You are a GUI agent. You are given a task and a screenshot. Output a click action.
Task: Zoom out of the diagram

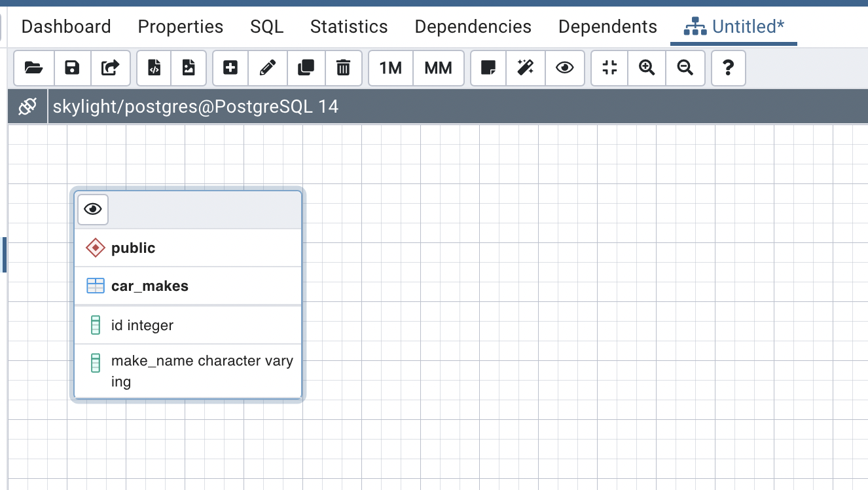point(685,67)
